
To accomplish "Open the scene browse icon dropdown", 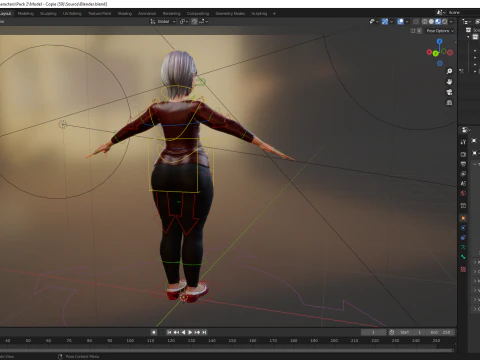I will [x=441, y=12].
